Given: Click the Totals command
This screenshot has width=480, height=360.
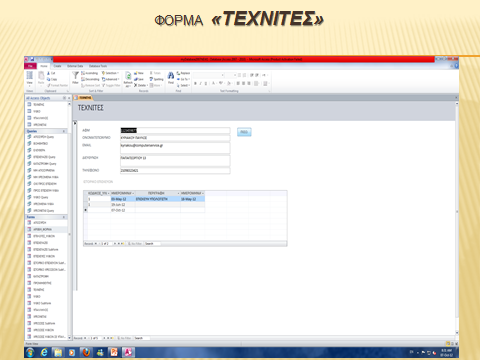Looking at the screenshot, I should (155, 73).
